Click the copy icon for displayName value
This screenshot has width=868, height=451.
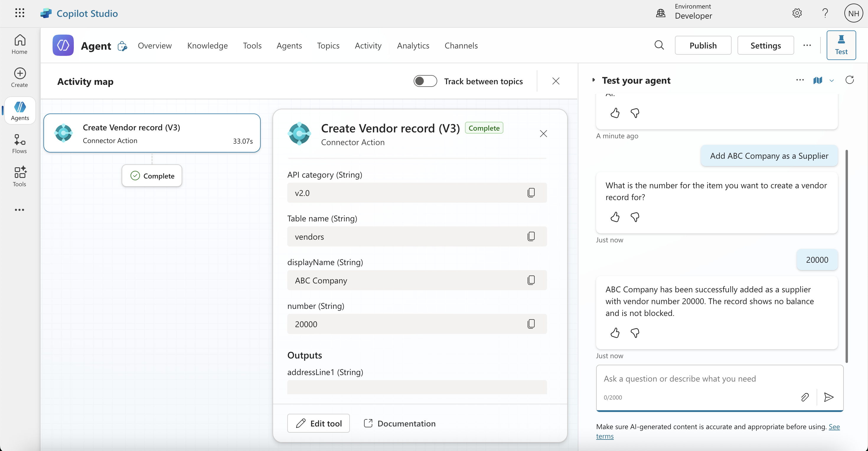[x=531, y=280]
